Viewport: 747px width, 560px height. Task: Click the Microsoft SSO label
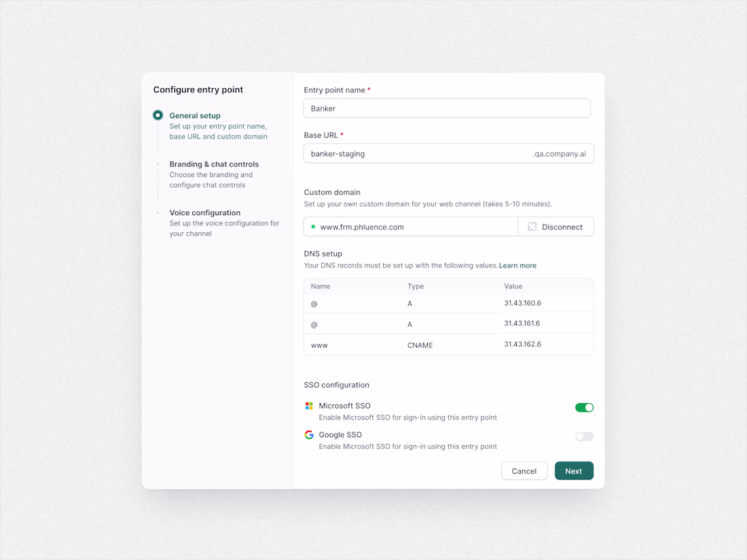pyautogui.click(x=344, y=406)
